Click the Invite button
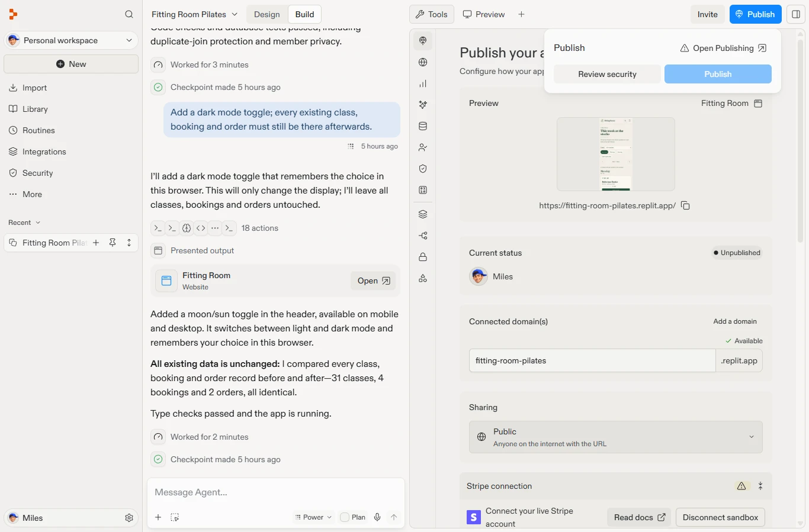Screen dimensions: 809x532 [x=707, y=14]
